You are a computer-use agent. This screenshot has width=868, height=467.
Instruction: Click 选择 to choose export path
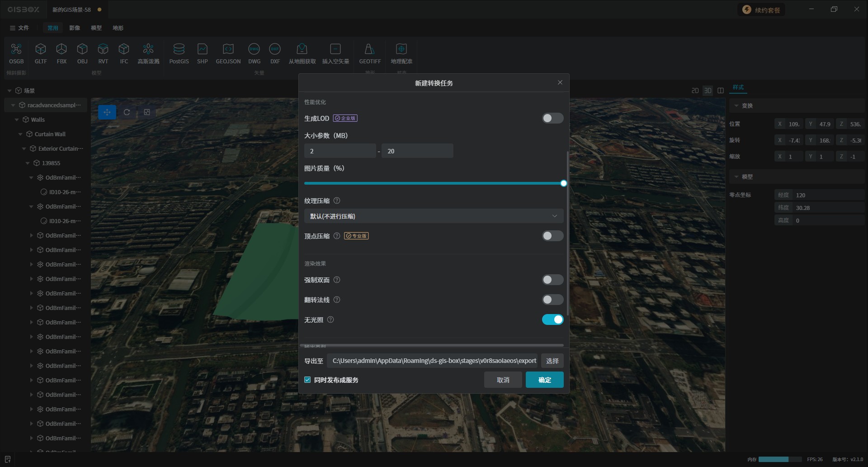(552, 361)
